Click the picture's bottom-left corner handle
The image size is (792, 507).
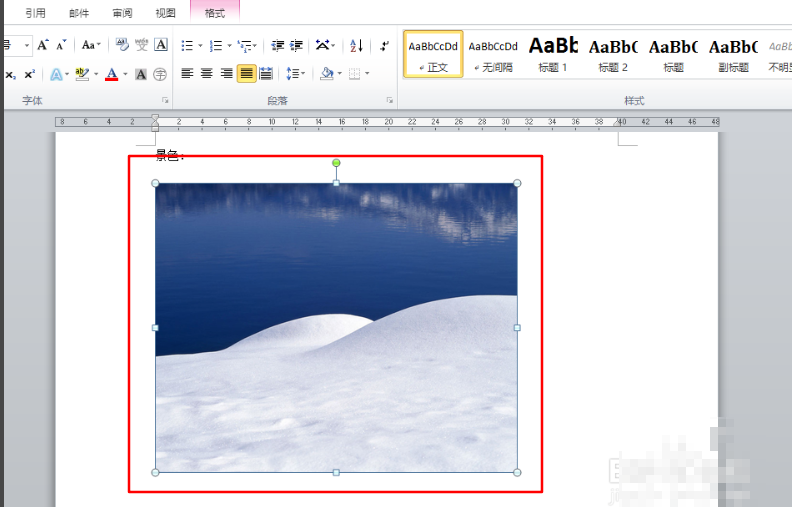[x=156, y=473]
